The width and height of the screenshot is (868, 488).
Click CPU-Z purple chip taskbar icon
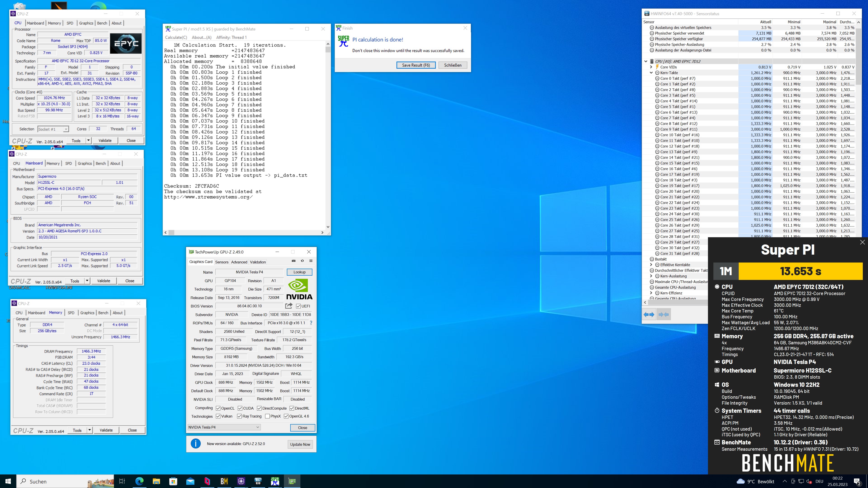pyautogui.click(x=241, y=481)
